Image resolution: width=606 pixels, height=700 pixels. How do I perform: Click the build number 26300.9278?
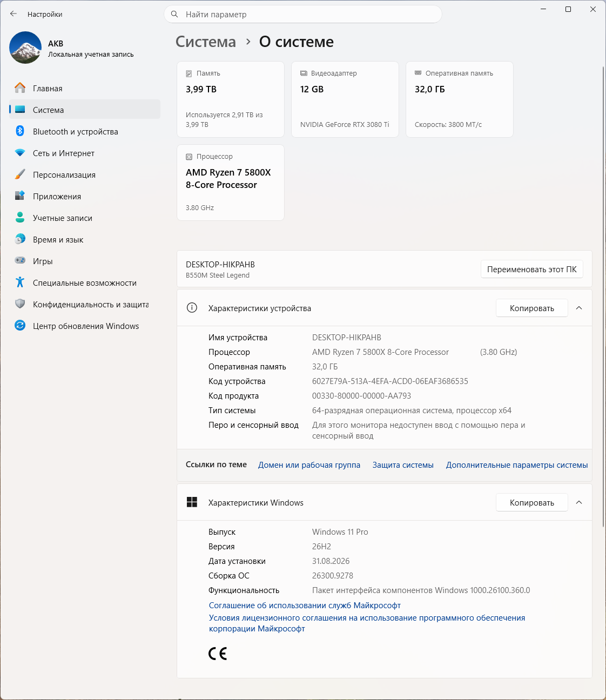click(333, 575)
